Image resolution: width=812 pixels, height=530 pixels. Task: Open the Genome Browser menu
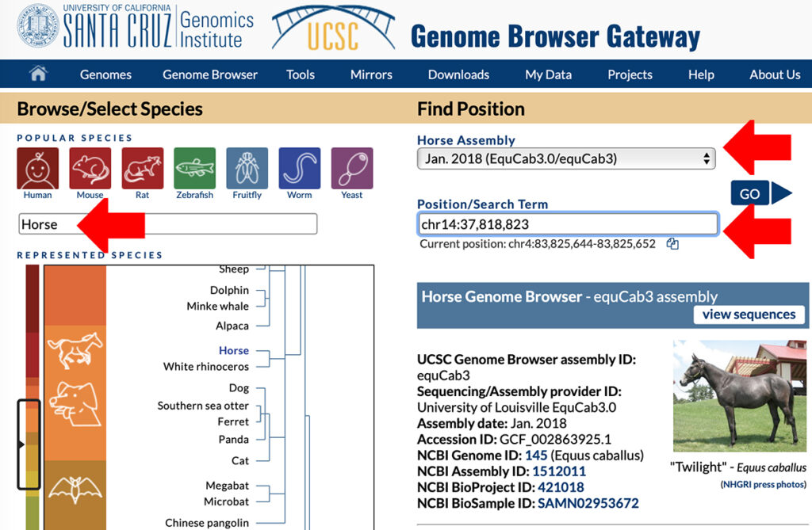pyautogui.click(x=209, y=74)
